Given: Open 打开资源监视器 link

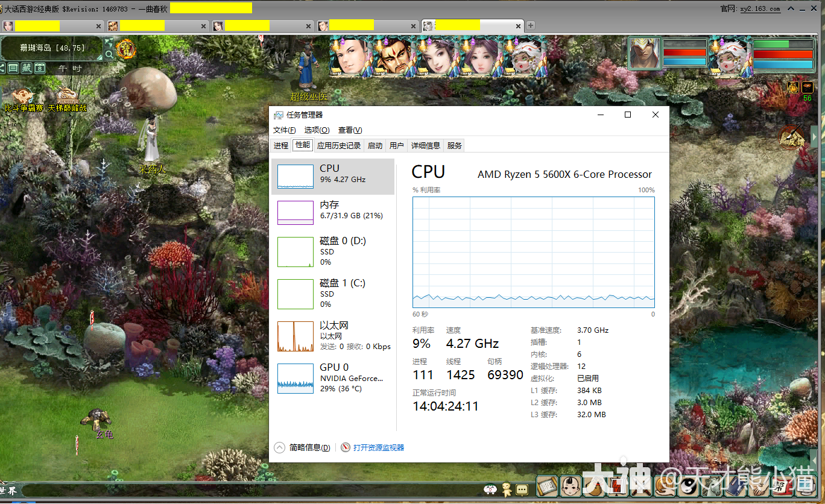Looking at the screenshot, I should point(378,447).
